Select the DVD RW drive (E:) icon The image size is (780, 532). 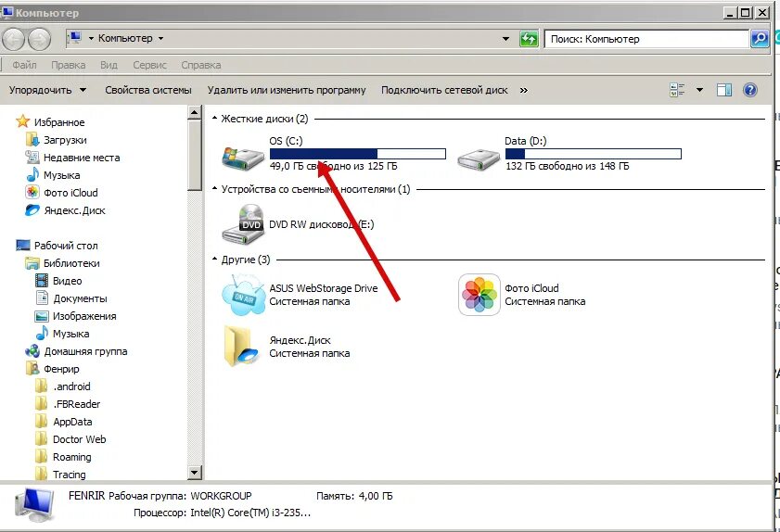coord(243,224)
